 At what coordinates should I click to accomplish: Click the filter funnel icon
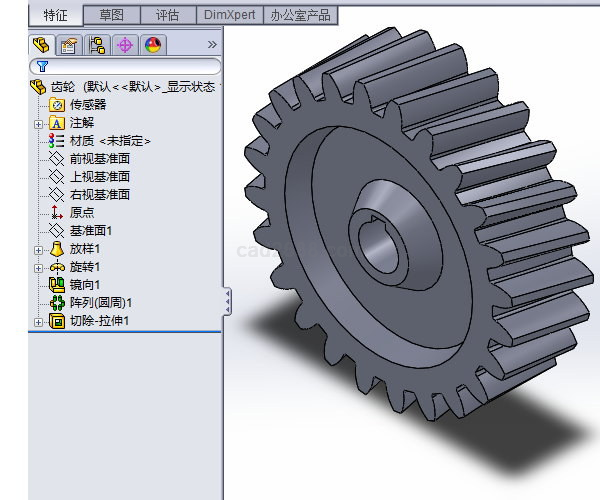42,68
